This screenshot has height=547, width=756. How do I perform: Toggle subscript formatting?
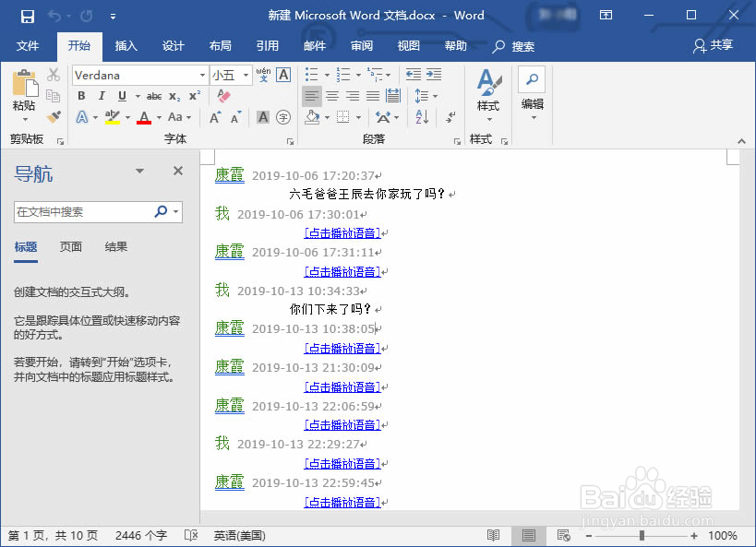tap(174, 96)
